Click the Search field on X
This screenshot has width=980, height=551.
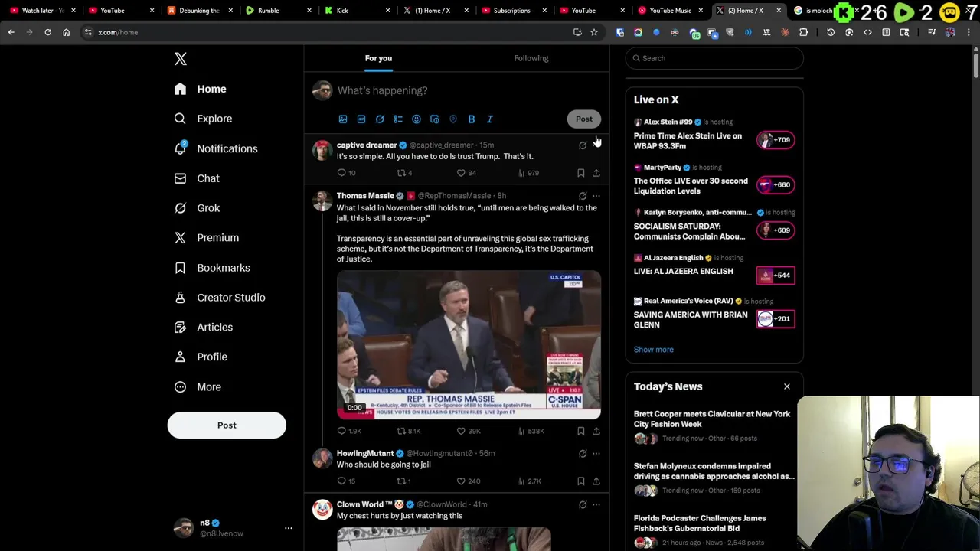[714, 58]
